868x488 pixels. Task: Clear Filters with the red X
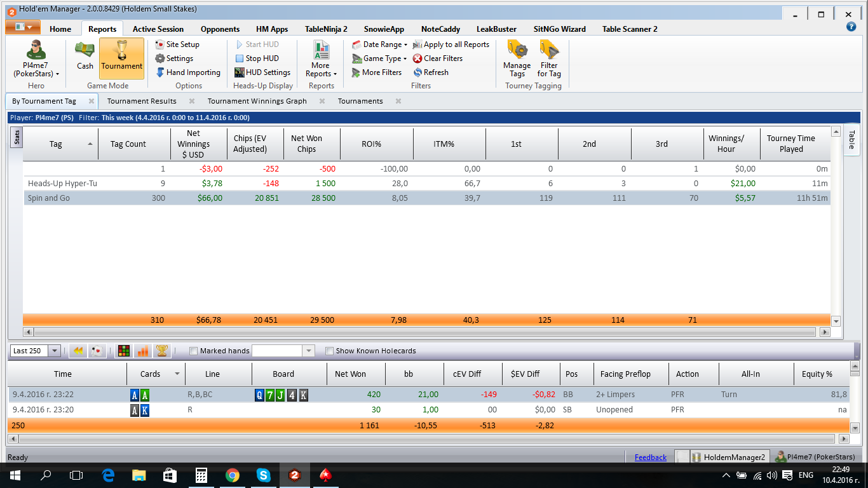(438, 58)
